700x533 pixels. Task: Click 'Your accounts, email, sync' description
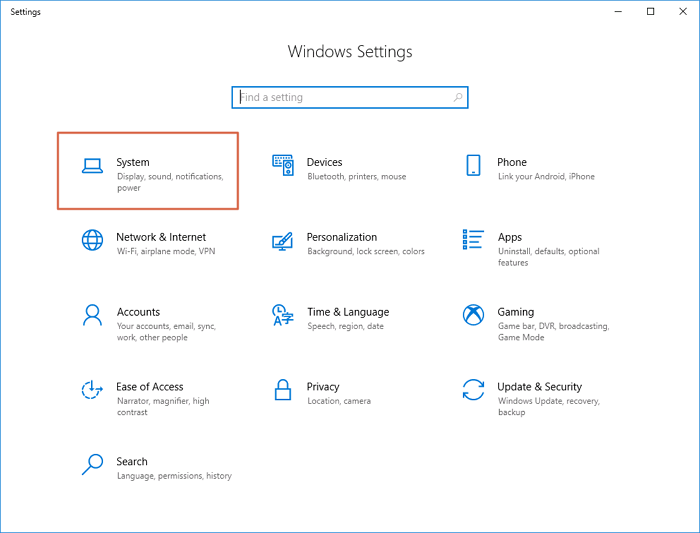[167, 332]
